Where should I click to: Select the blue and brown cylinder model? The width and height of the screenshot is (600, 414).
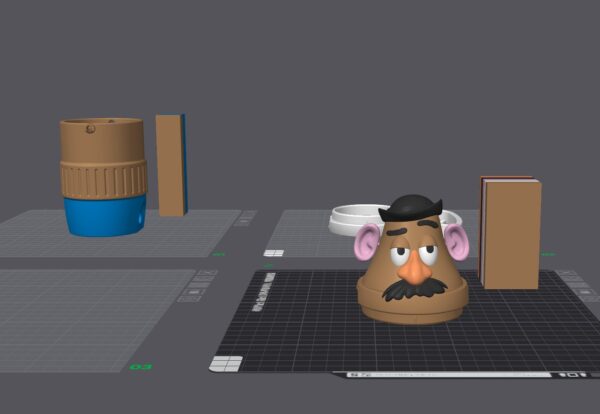[103, 177]
